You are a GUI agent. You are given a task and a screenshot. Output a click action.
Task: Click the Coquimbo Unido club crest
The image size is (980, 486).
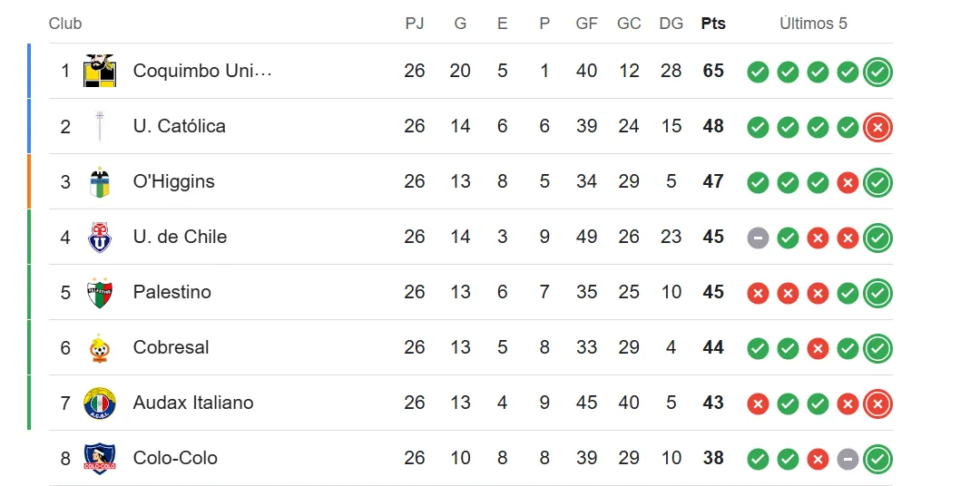coord(100,71)
